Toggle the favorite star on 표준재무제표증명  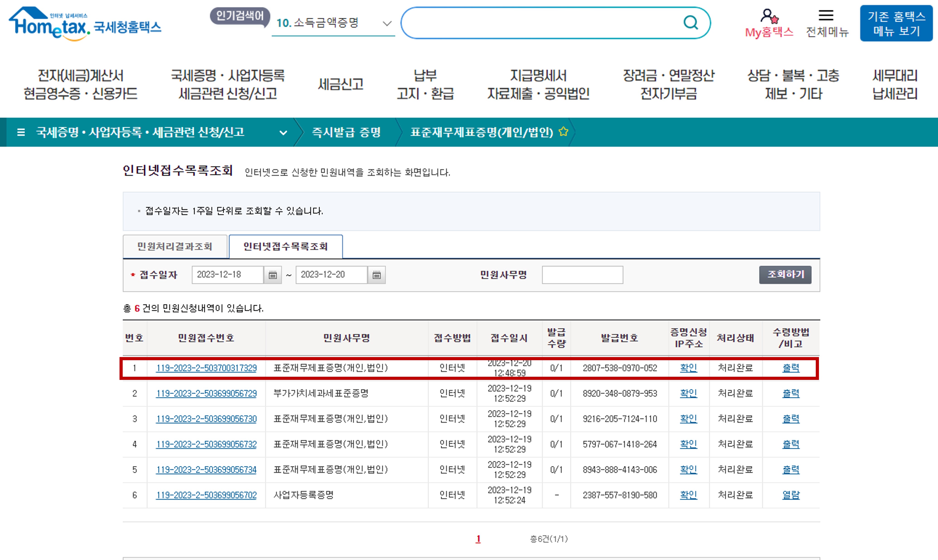click(x=563, y=132)
